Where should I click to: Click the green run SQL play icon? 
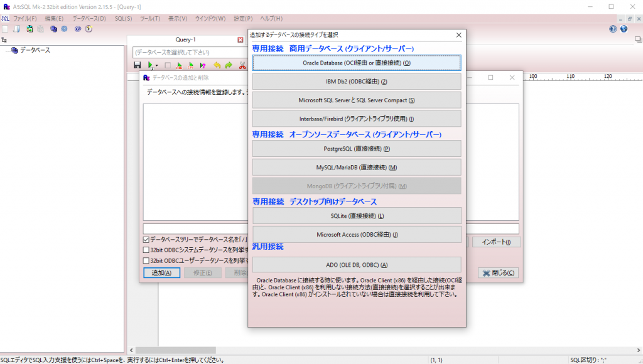coord(149,65)
